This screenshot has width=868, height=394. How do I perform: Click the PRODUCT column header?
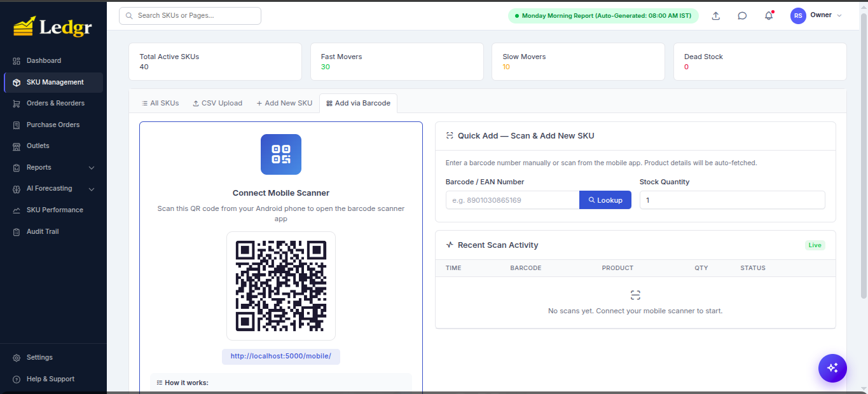click(x=617, y=268)
